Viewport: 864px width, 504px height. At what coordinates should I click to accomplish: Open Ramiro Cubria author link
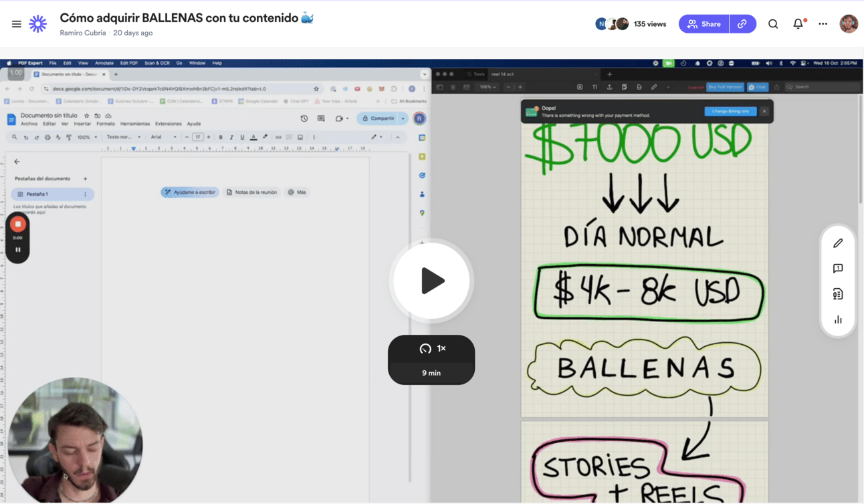83,33
